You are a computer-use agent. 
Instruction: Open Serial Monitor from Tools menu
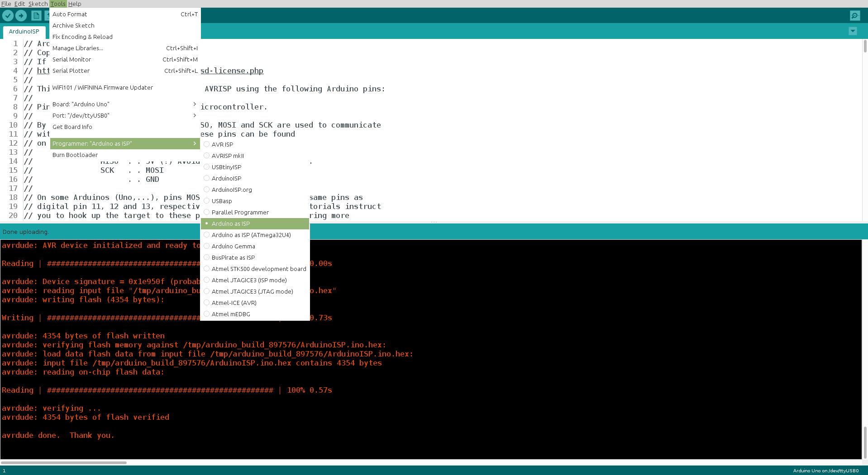point(125,59)
